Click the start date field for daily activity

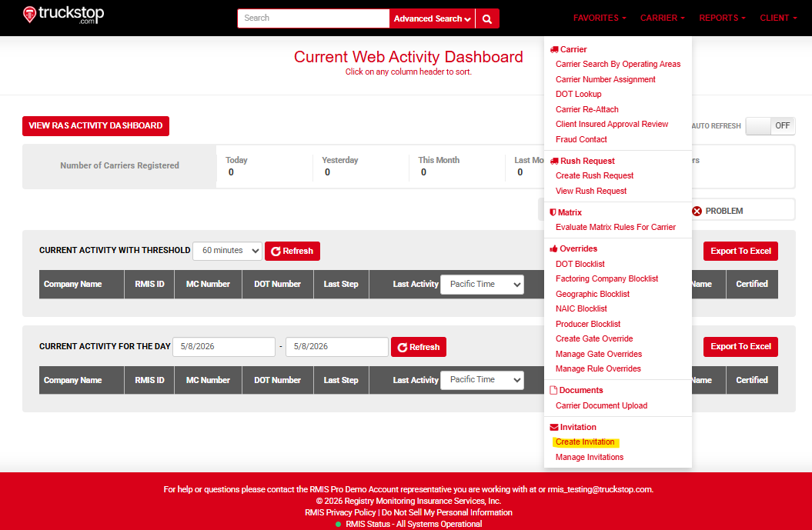pos(224,347)
